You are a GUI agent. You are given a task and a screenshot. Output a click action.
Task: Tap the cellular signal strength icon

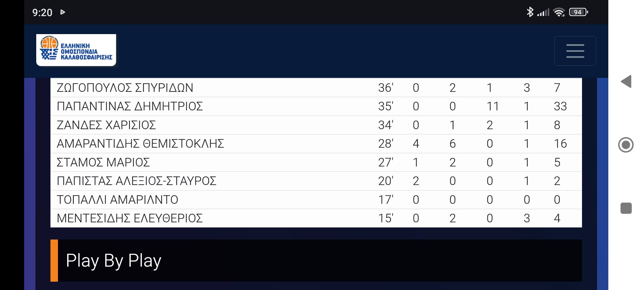(x=543, y=12)
